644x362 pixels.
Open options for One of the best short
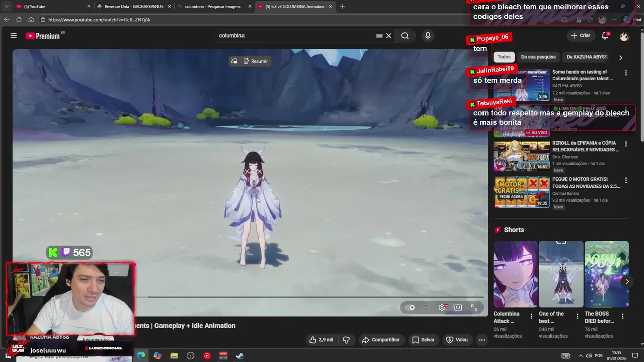pyautogui.click(x=577, y=316)
